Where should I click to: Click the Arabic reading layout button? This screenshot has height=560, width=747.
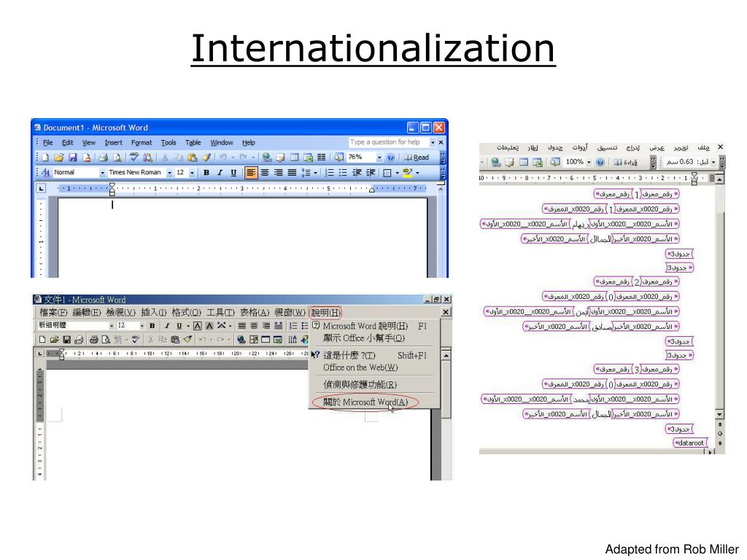(x=626, y=163)
